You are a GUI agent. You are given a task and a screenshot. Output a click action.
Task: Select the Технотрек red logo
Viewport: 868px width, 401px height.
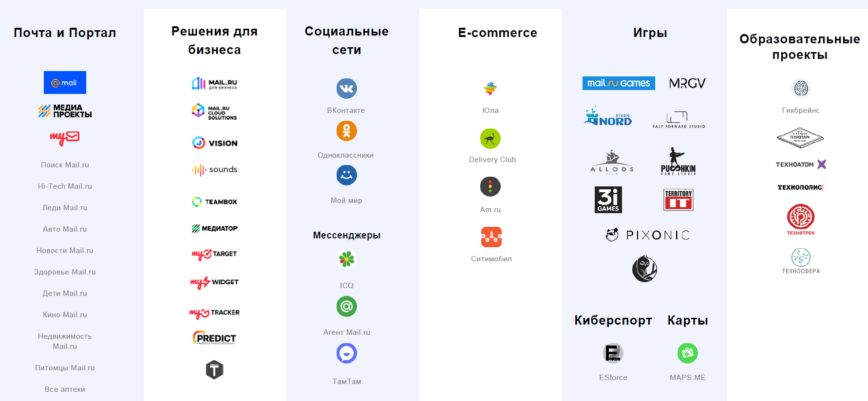800,219
